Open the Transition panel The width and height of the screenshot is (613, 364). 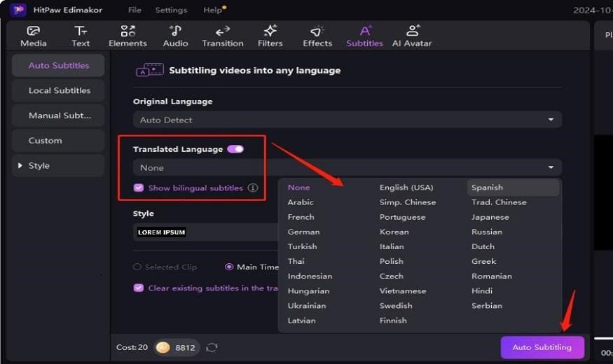pos(223,36)
